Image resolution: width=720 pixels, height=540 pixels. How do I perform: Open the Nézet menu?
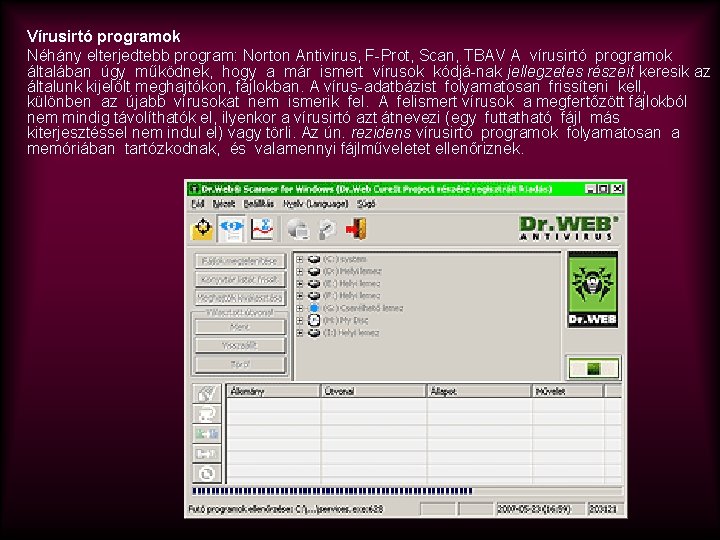224,203
